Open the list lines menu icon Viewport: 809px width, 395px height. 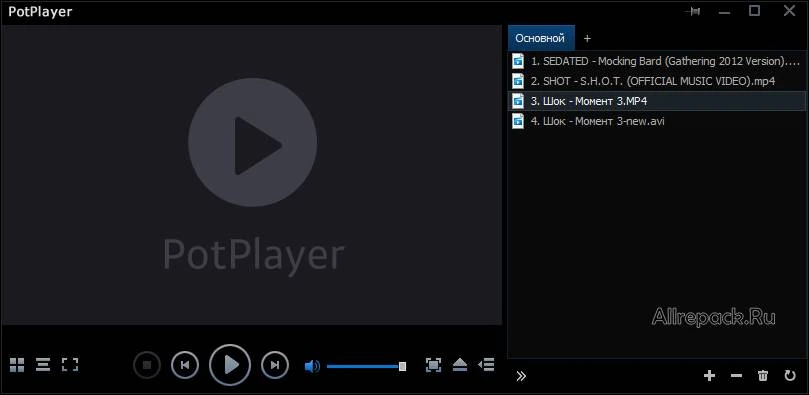tap(43, 365)
